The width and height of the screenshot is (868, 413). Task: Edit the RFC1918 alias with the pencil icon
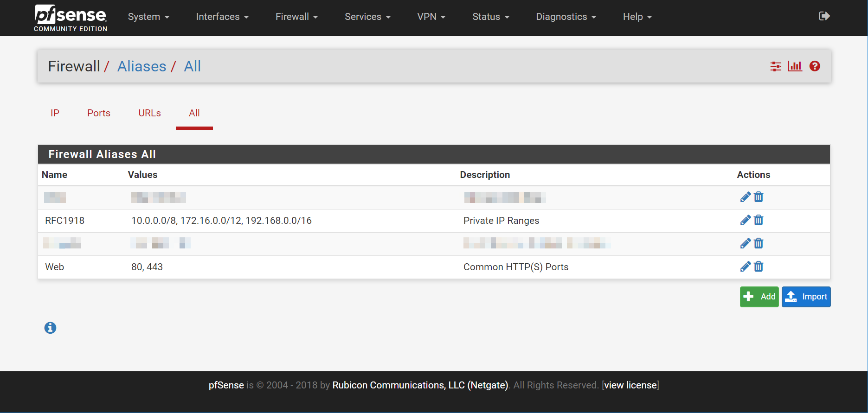click(746, 220)
